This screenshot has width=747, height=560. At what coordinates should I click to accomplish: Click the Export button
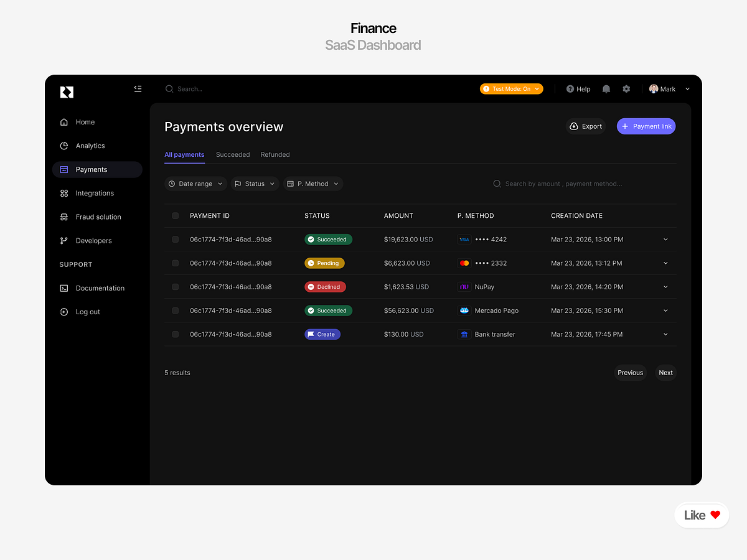[x=586, y=126]
